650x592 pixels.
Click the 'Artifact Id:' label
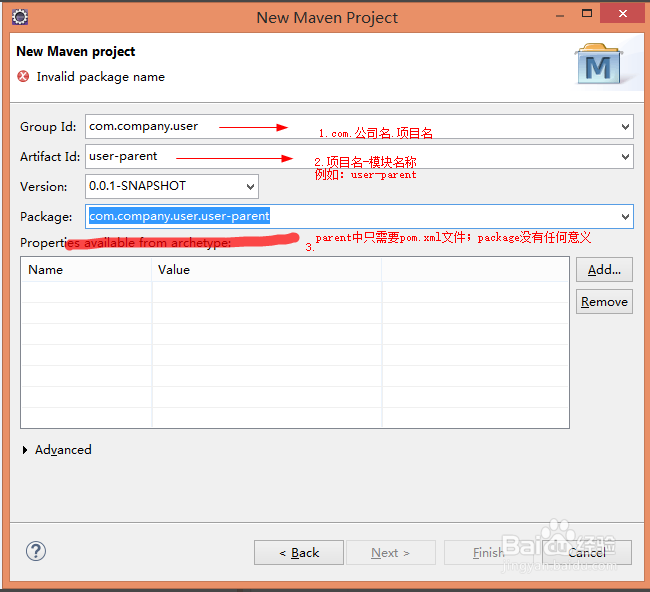pos(50,157)
